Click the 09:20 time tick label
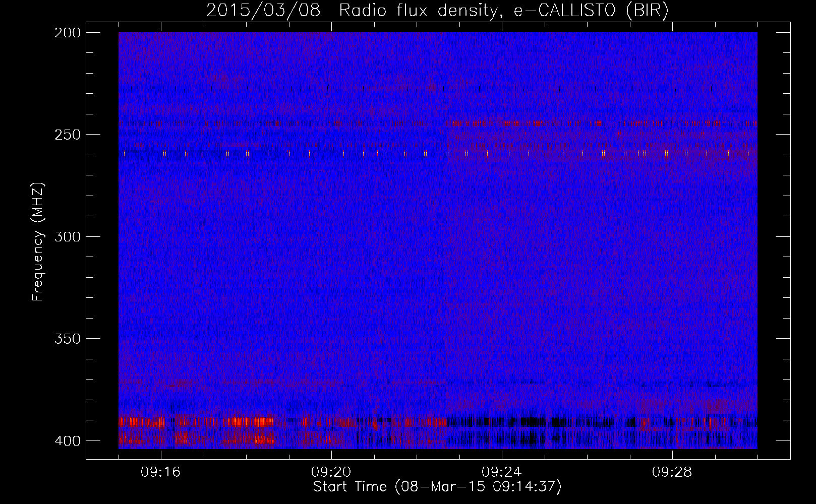Image resolution: width=816 pixels, height=504 pixels. click(x=331, y=472)
